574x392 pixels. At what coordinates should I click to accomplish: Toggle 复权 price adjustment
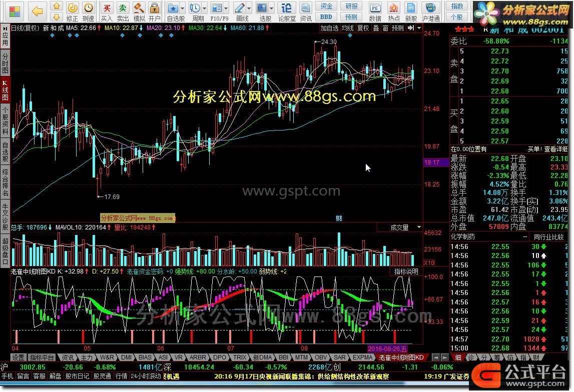click(363, 28)
